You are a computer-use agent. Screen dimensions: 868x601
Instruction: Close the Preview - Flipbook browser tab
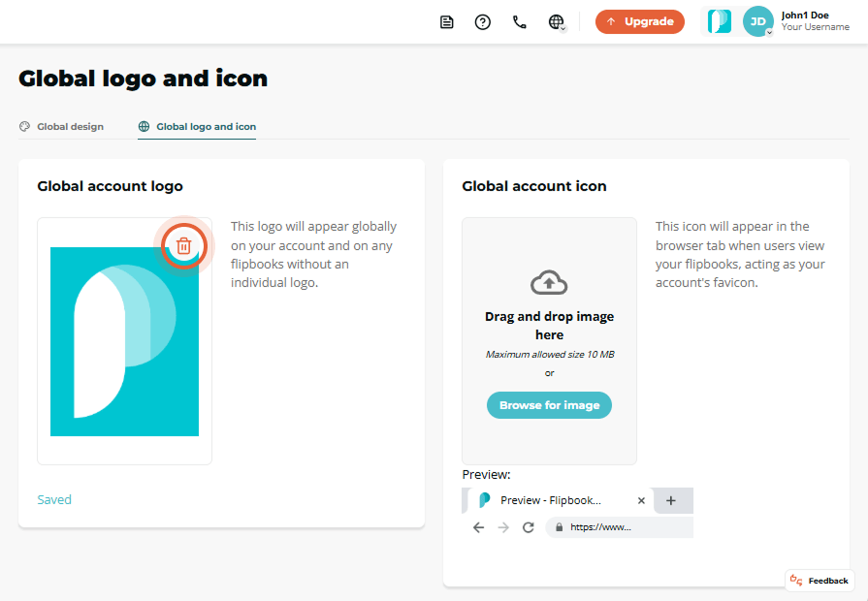pyautogui.click(x=641, y=500)
